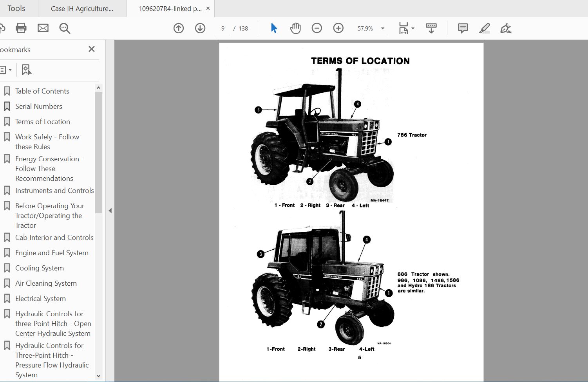Toggle the scrolling read mode icon
Image resolution: width=588 pixels, height=382 pixels.
(431, 28)
